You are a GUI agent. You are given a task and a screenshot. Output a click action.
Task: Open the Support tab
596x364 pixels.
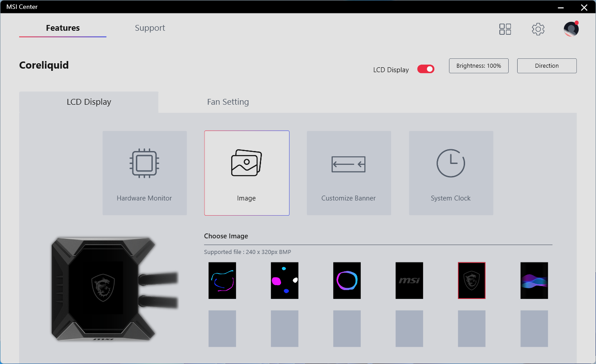pos(150,28)
